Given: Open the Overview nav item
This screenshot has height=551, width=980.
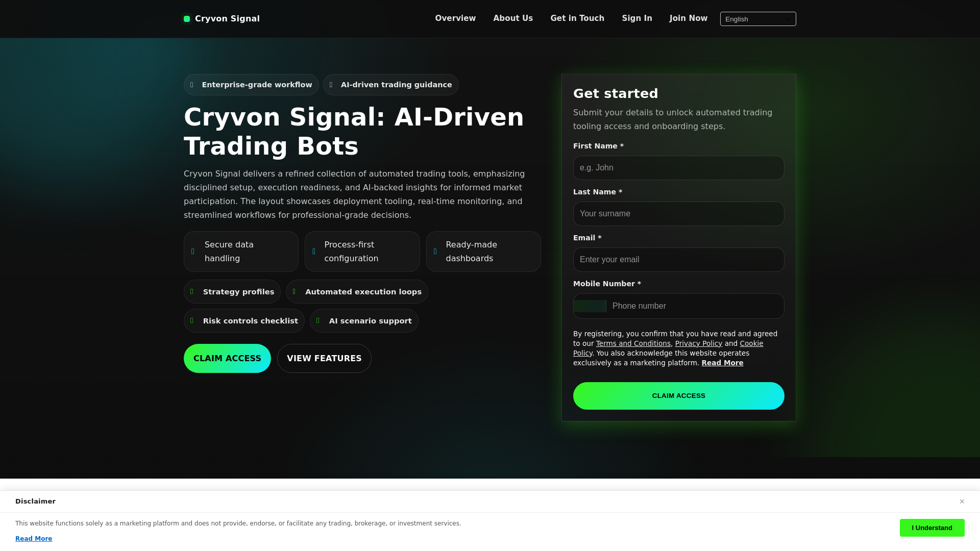Looking at the screenshot, I should click(x=455, y=18).
